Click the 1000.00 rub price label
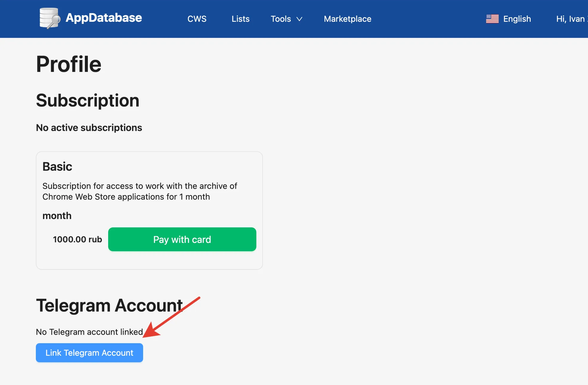This screenshot has width=588, height=385. [x=77, y=239]
